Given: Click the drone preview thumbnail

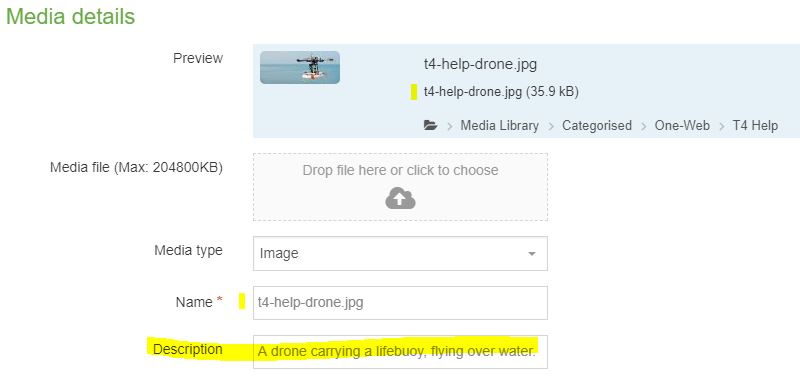Looking at the screenshot, I should pos(300,67).
